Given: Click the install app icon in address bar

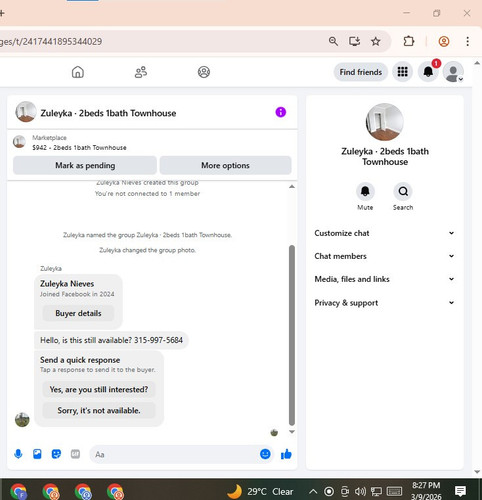Looking at the screenshot, I should pyautogui.click(x=354, y=41).
